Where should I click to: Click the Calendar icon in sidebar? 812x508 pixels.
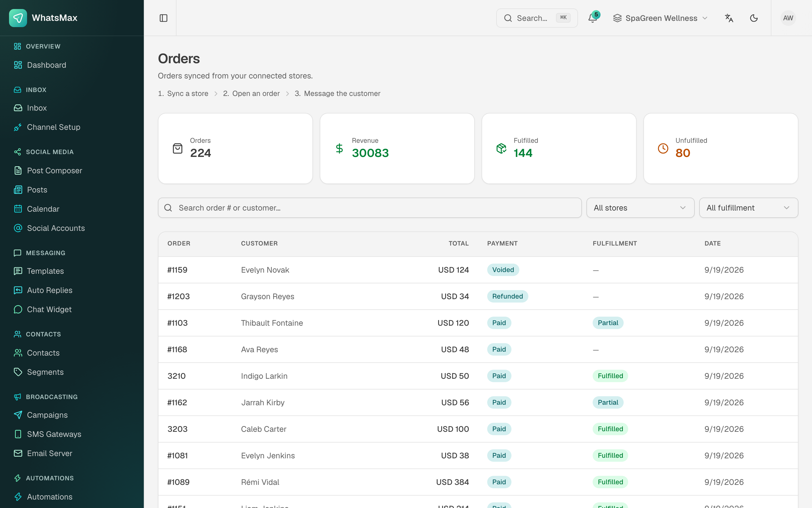(18, 209)
